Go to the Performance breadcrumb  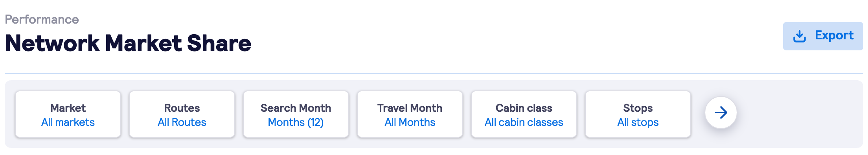click(42, 19)
